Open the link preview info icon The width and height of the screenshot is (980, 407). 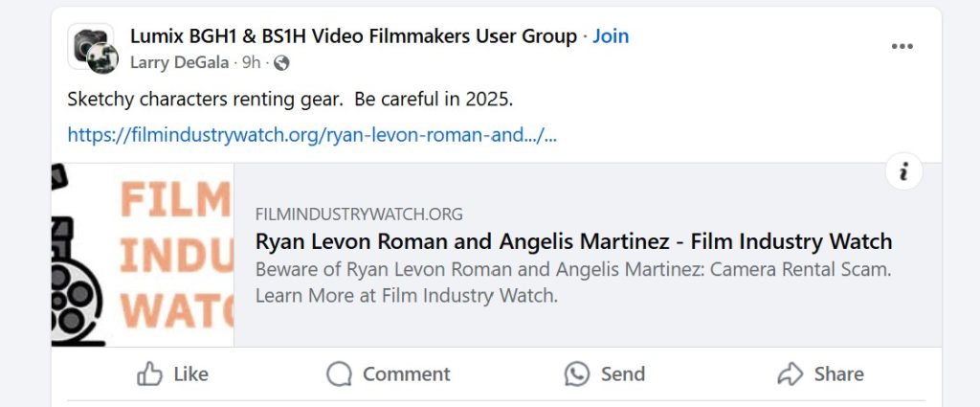[x=903, y=172]
